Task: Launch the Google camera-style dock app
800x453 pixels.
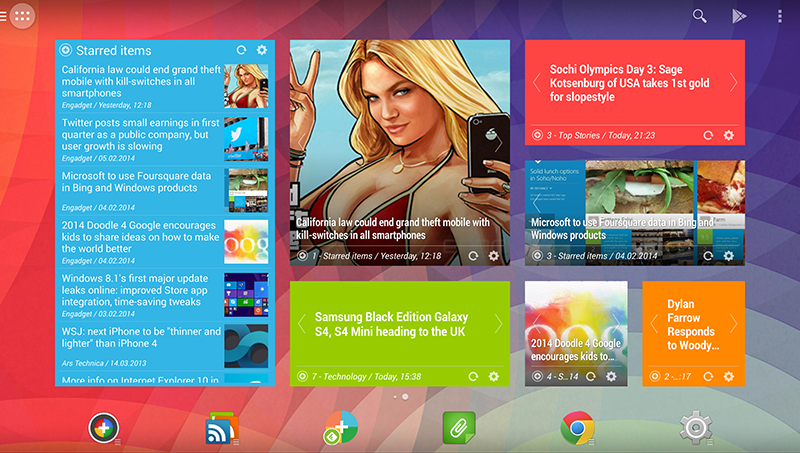Action: (104, 427)
